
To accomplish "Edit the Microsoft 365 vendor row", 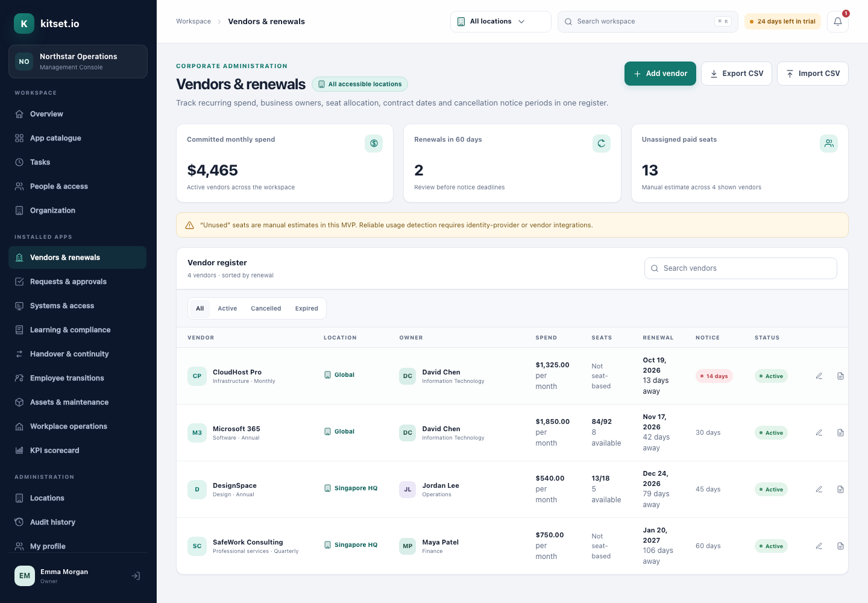I will click(x=819, y=432).
